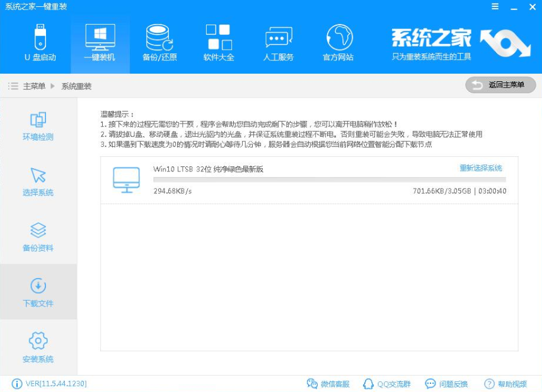542x392 pixels.
Task: Watch the 帮助视频 help videos
Action: click(x=507, y=383)
